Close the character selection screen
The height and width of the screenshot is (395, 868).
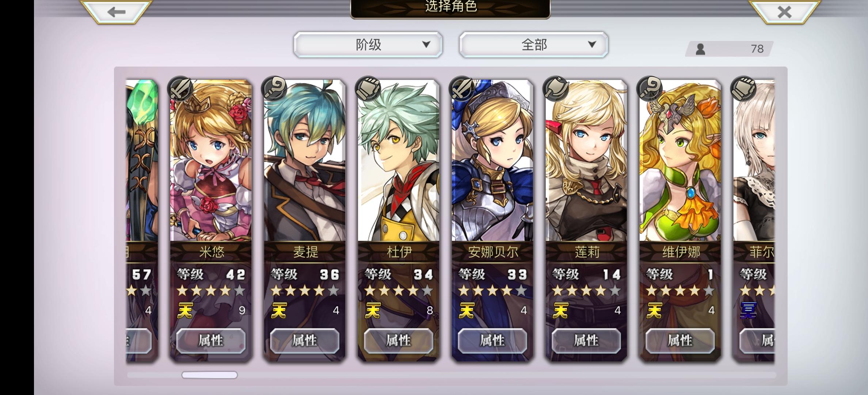(784, 12)
